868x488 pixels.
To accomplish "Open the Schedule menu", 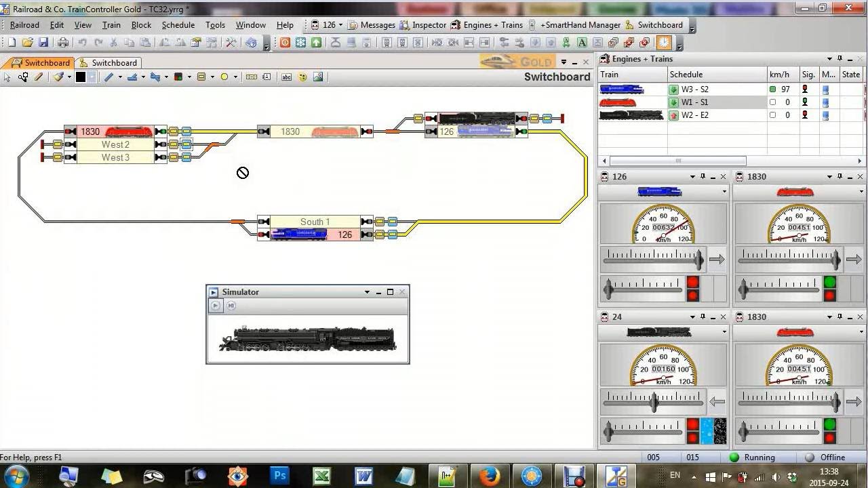I will point(178,25).
